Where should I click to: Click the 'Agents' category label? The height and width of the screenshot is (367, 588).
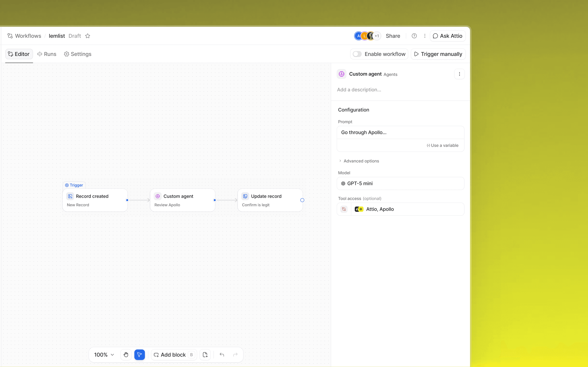[x=390, y=74]
